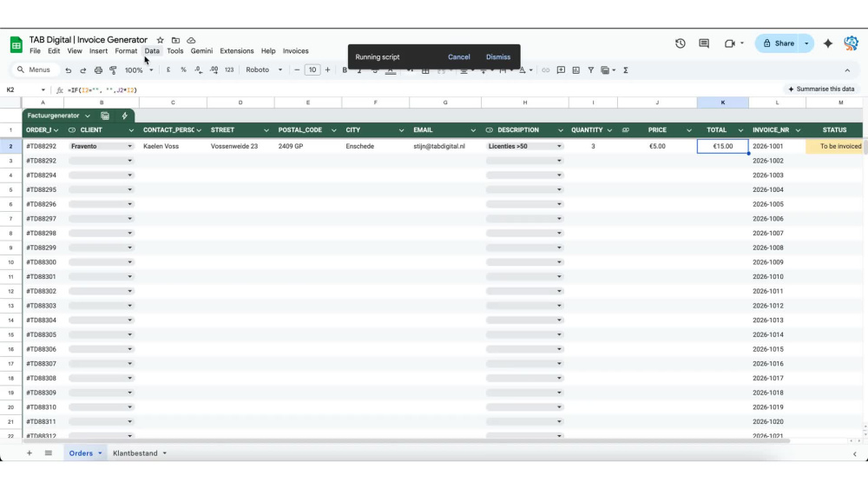Open the zoom 100% dropdown
868x489 pixels.
click(x=138, y=70)
